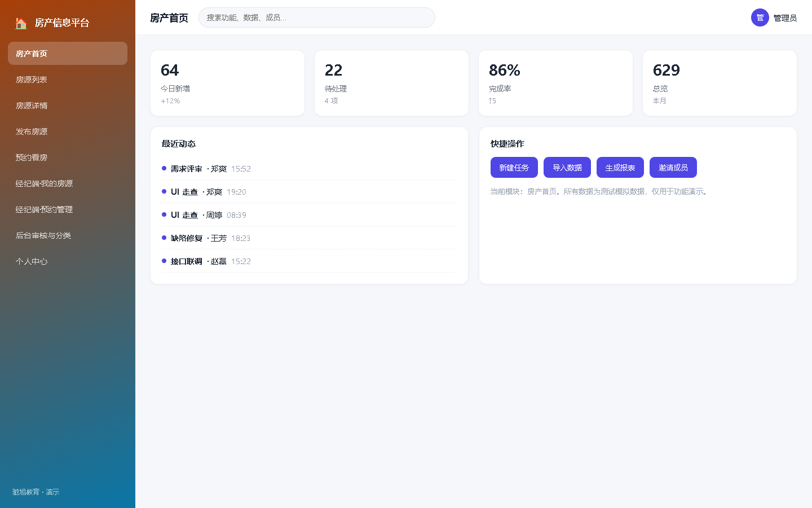Viewport: 812px width, 508px height.
Task: Select 发布房源 menu item
Action: tap(68, 132)
